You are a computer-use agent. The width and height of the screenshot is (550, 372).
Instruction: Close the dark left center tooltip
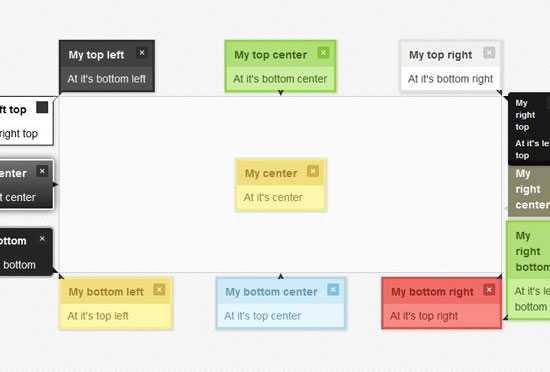[42, 171]
